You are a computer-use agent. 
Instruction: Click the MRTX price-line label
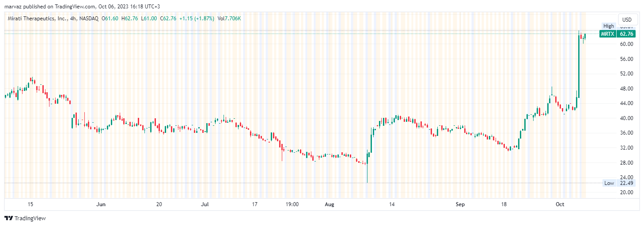pyautogui.click(x=608, y=34)
